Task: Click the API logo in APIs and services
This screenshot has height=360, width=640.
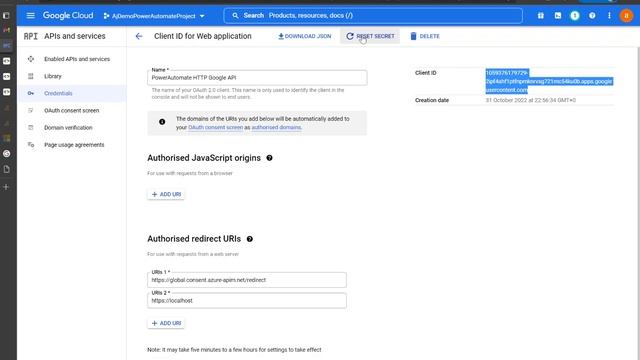Action: [x=31, y=36]
